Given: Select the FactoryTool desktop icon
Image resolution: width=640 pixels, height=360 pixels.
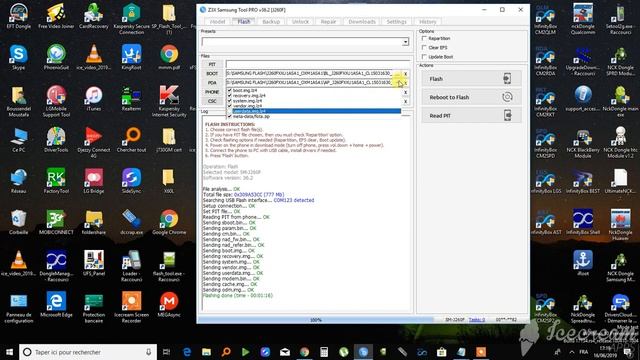Looking at the screenshot, I should [56, 181].
